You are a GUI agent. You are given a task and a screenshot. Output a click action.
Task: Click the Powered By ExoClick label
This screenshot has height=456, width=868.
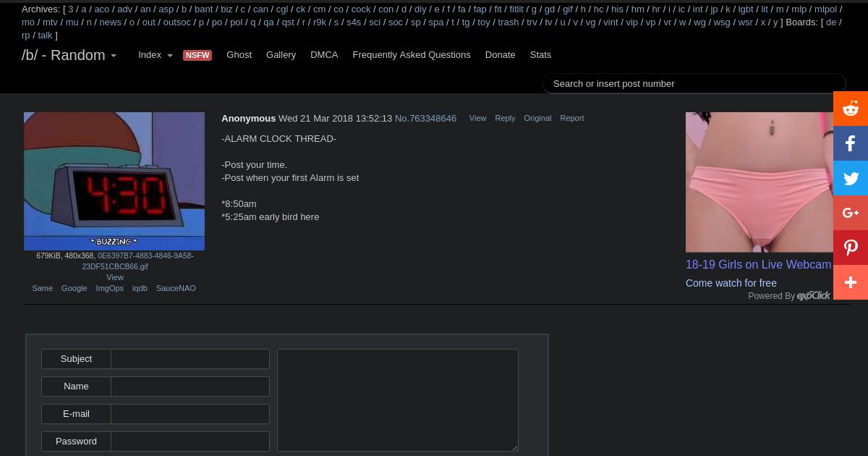789,296
